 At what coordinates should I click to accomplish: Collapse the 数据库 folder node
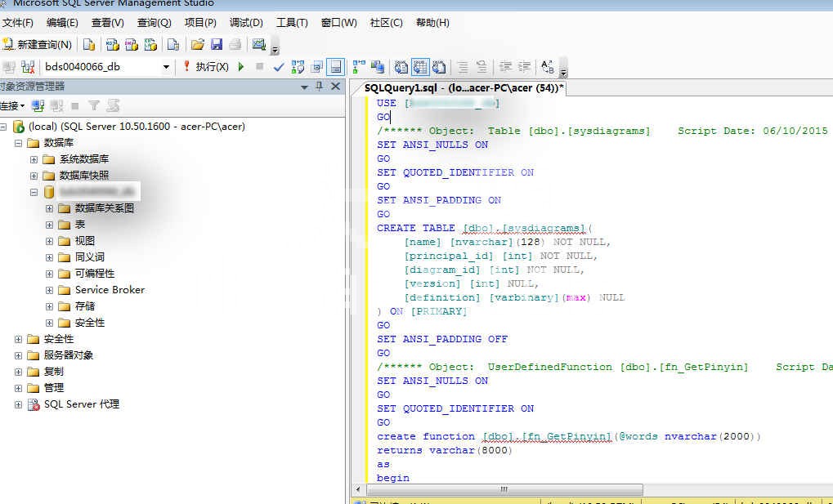click(x=18, y=144)
